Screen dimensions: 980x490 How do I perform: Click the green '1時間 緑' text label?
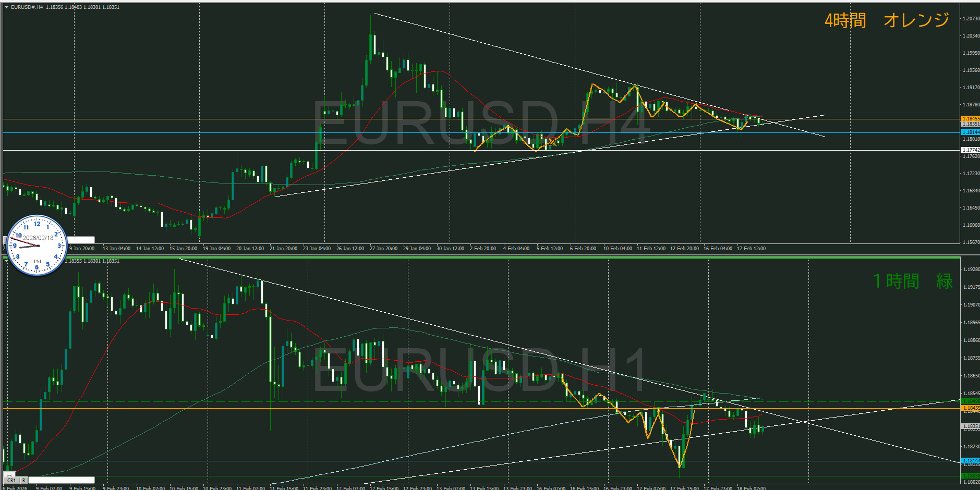pyautogui.click(x=912, y=281)
